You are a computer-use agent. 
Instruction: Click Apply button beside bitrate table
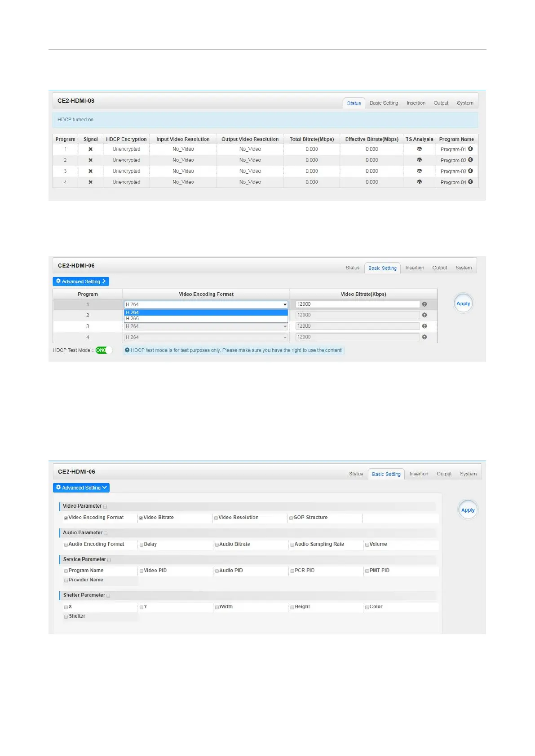click(x=463, y=303)
